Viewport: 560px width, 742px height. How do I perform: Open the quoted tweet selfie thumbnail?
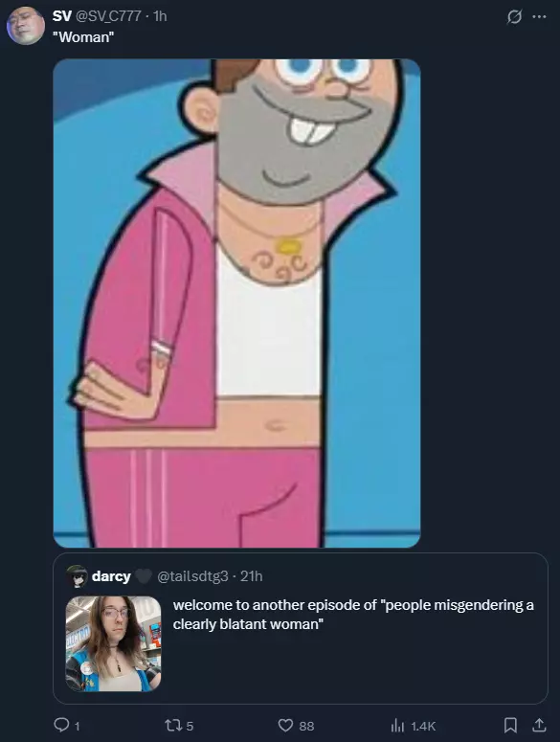(x=114, y=643)
